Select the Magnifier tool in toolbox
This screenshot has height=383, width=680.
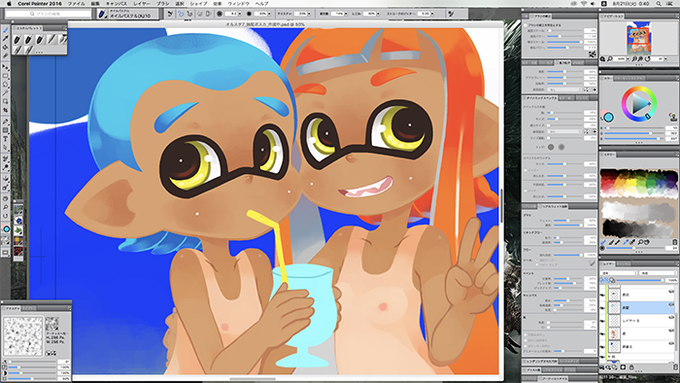point(6,207)
